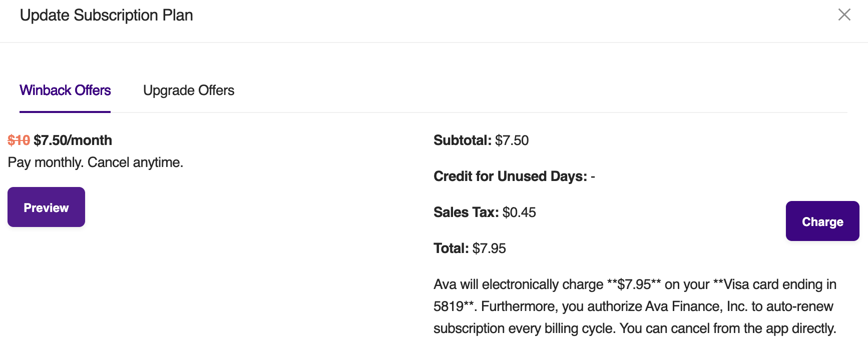Click the Total label
The width and height of the screenshot is (868, 356).
451,248
